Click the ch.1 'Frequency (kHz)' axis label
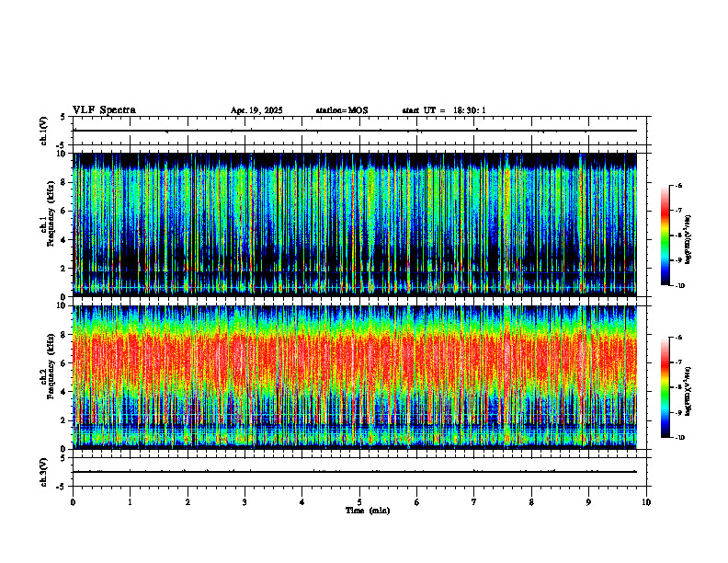Image resolution: width=728 pixels, height=563 pixels. pos(51,213)
